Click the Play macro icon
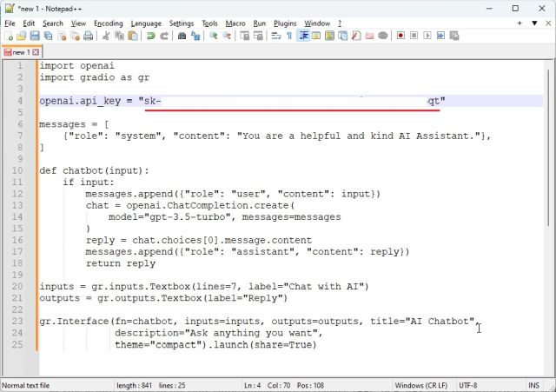This screenshot has width=556, height=392. [427, 36]
